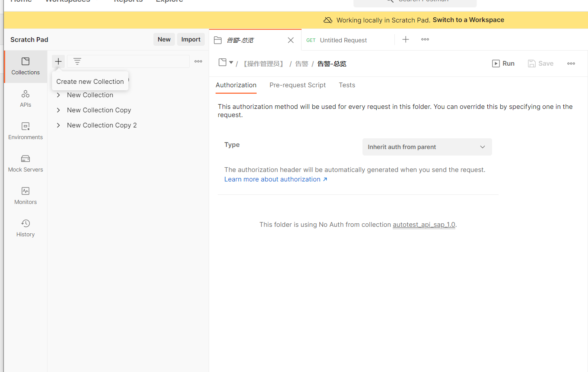Open the History panel
Image resolution: width=588 pixels, height=372 pixels.
(x=25, y=228)
